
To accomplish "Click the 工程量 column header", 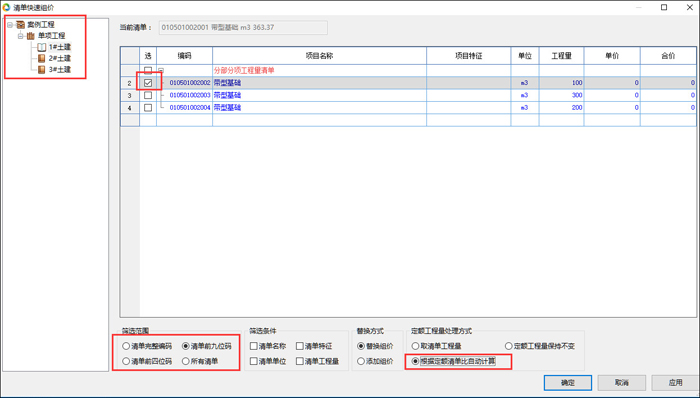I will [x=562, y=56].
